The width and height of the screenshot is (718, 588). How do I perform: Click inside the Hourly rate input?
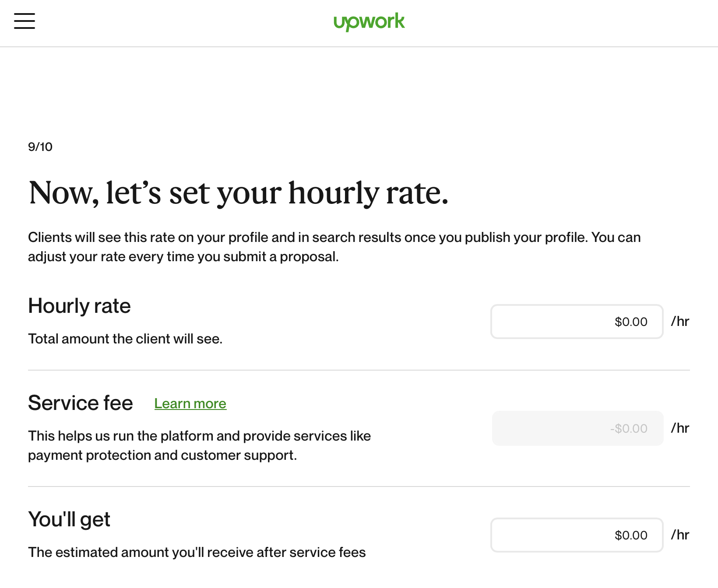click(576, 322)
